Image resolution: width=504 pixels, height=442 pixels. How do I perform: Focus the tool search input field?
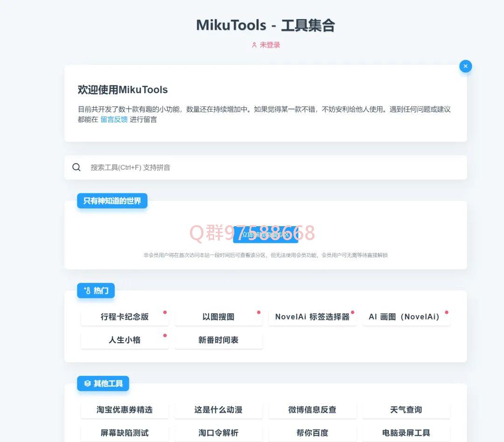[266, 167]
